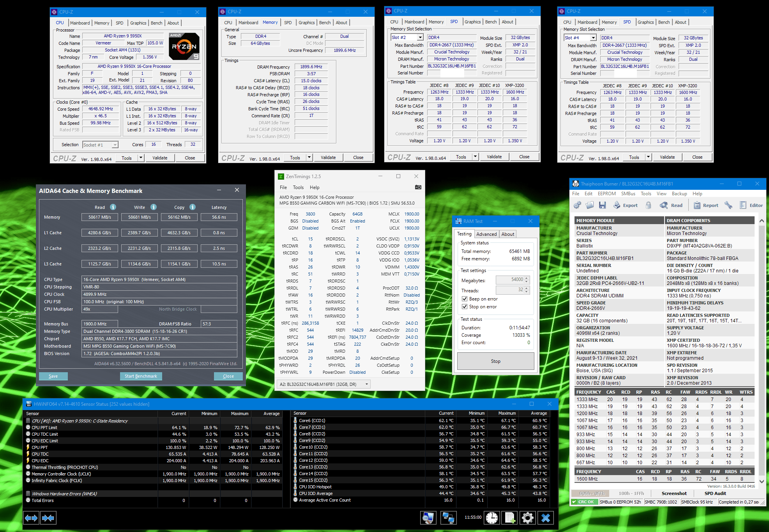Viewport: 769px width, 532px height.
Task: Click the Threads stepper in RAM Test
Action: pos(527,290)
